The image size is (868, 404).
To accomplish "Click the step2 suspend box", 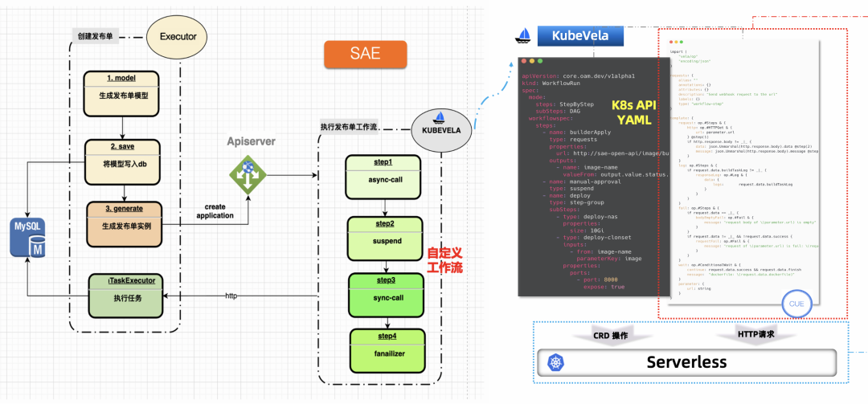I will tap(386, 239).
